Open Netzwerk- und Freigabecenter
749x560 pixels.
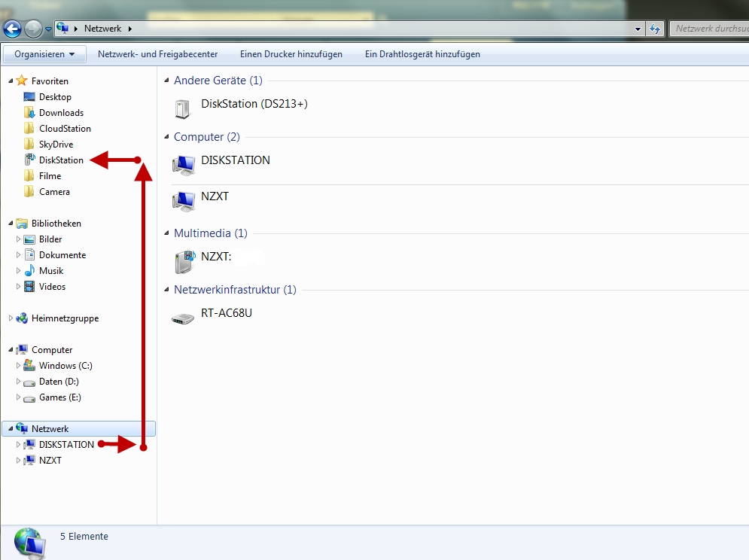tap(157, 54)
